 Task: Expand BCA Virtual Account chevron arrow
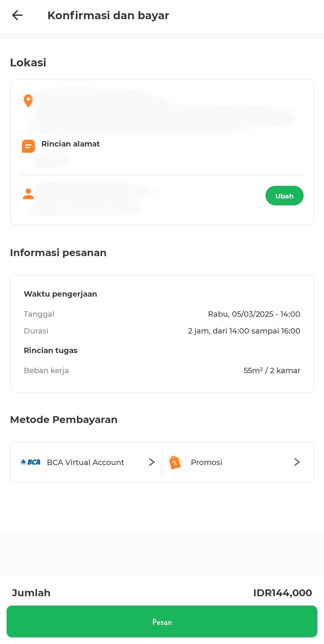click(x=152, y=462)
